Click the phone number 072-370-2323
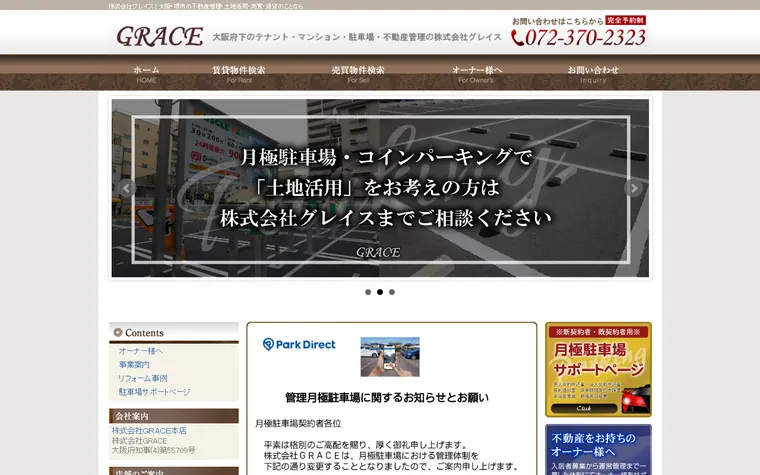The image size is (760, 475). coord(586,38)
